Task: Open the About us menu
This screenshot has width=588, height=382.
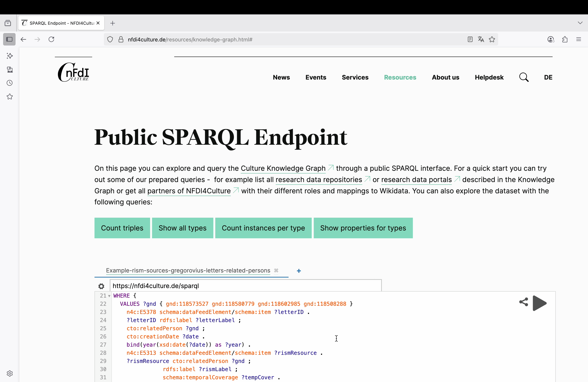Action: tap(445, 77)
